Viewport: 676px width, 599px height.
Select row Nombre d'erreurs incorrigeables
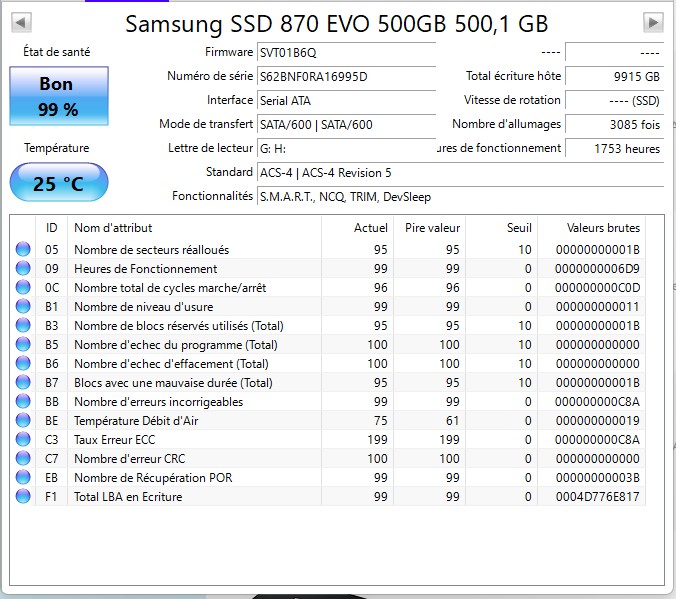coord(328,401)
